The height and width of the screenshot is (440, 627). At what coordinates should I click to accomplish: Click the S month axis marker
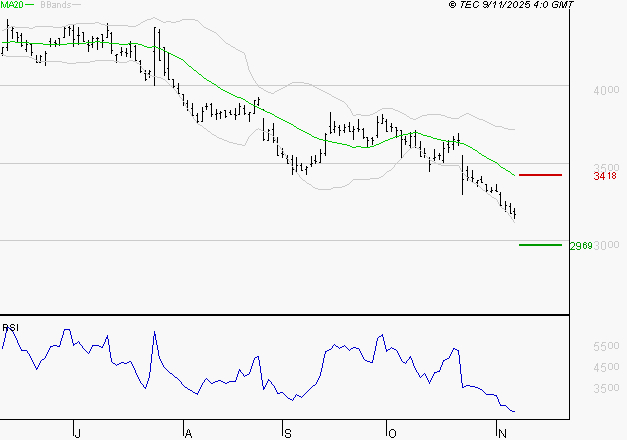click(288, 433)
